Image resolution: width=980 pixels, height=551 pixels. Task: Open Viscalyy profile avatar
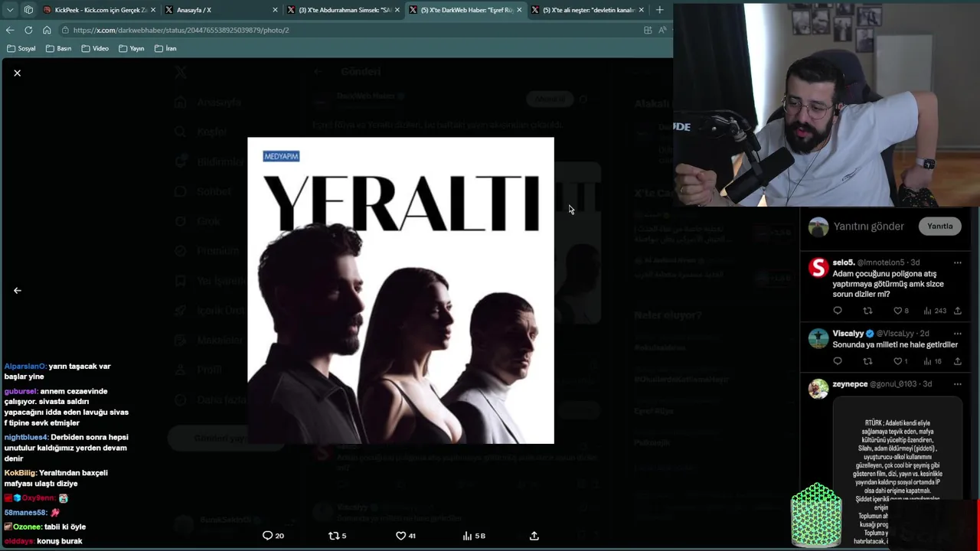[818, 338]
